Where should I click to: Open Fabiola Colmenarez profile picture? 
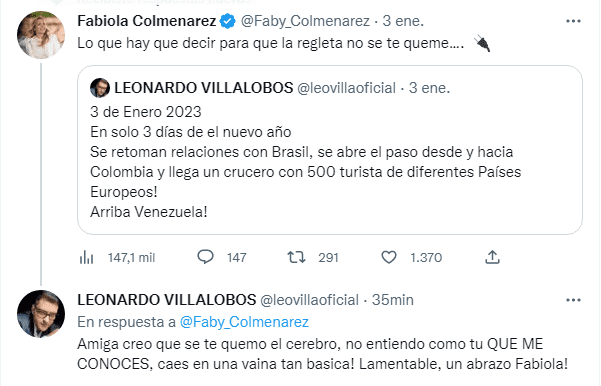click(41, 35)
